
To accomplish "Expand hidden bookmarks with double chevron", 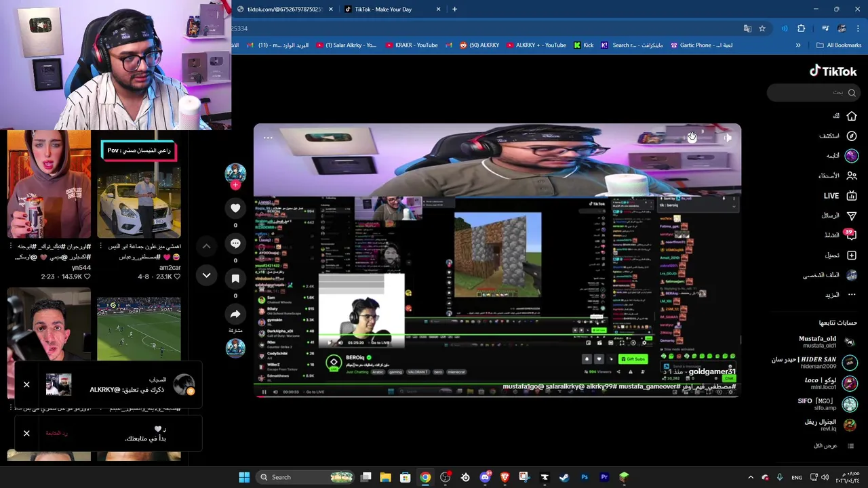I will click(x=798, y=45).
